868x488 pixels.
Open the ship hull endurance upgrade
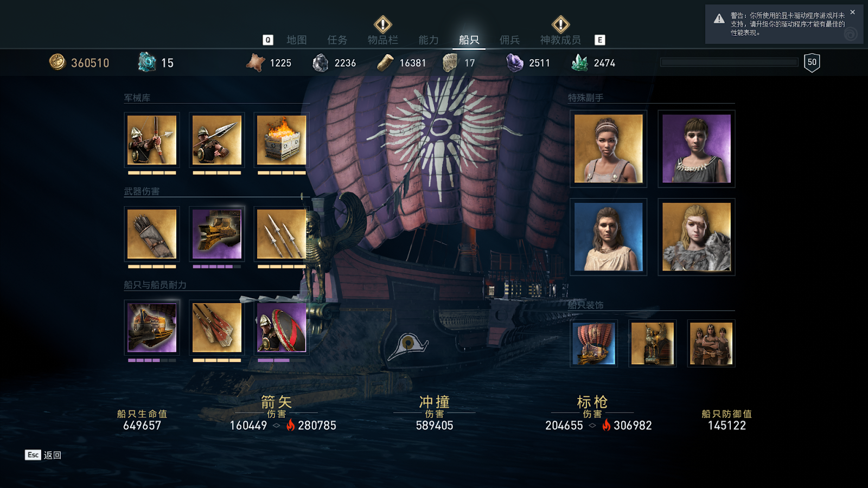152,328
